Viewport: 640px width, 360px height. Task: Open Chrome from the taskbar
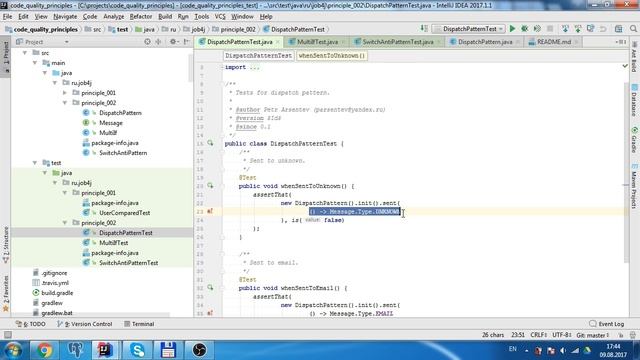[44, 350]
